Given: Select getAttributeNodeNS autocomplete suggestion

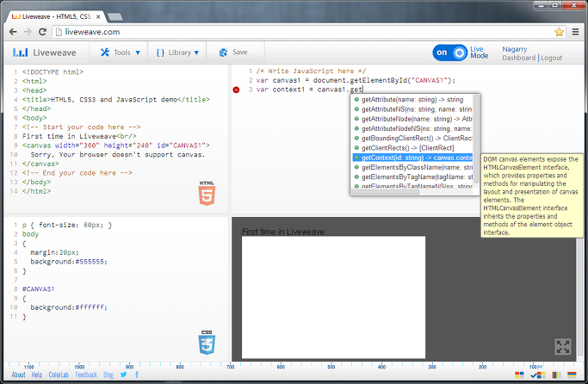Looking at the screenshot, I should 412,128.
